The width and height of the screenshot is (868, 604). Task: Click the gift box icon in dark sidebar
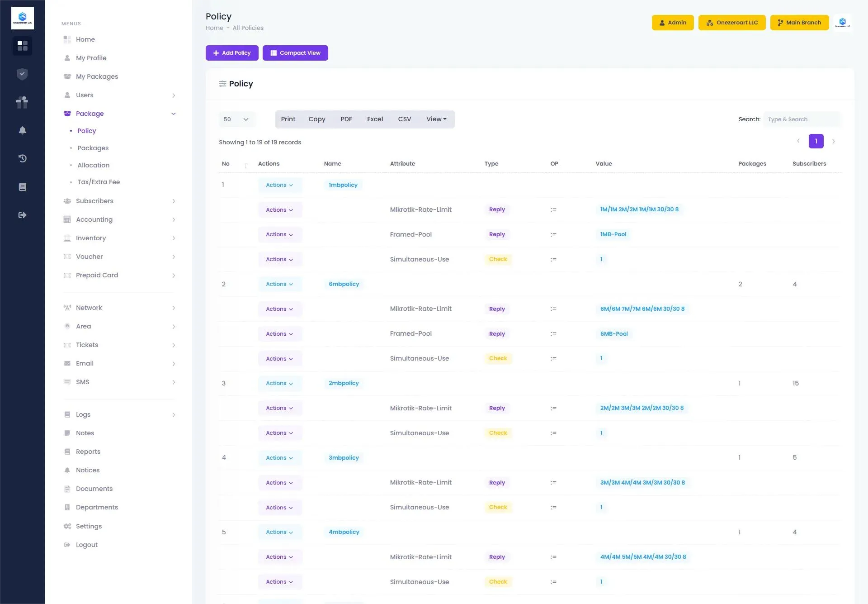pyautogui.click(x=22, y=102)
